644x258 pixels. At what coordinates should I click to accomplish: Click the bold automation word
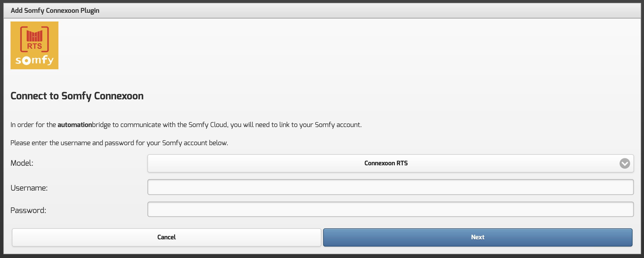tap(75, 125)
